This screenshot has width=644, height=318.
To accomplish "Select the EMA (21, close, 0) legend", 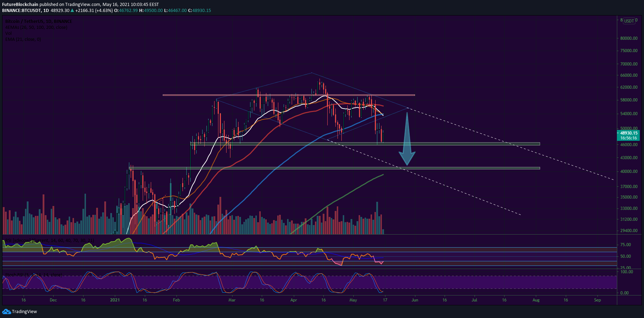I will [x=23, y=39].
